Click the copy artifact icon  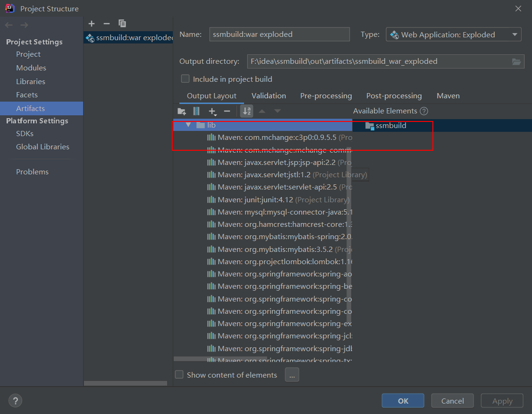[x=122, y=24]
